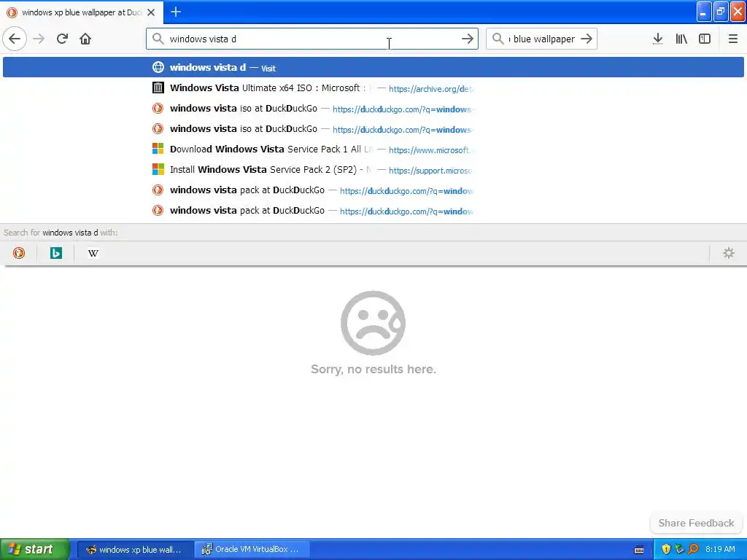The image size is (747, 560).
Task: Click in the blue wallpaper search field
Action: (543, 39)
